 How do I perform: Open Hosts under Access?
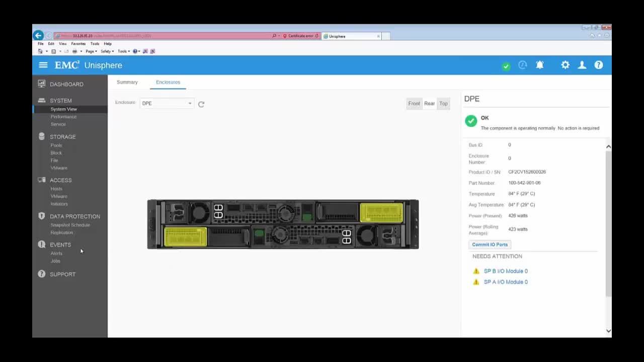point(56,189)
